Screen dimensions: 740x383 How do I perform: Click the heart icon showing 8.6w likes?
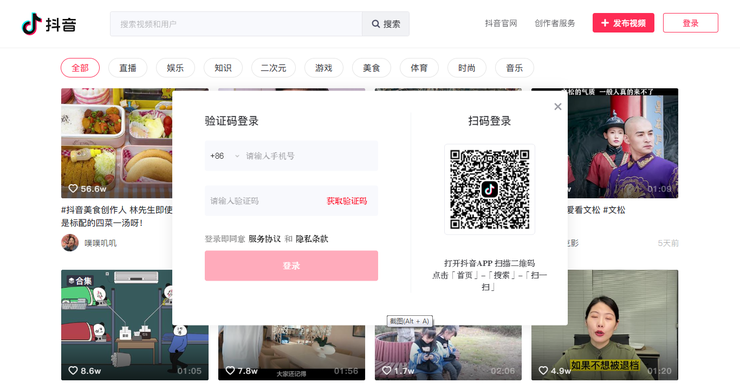pos(73,371)
